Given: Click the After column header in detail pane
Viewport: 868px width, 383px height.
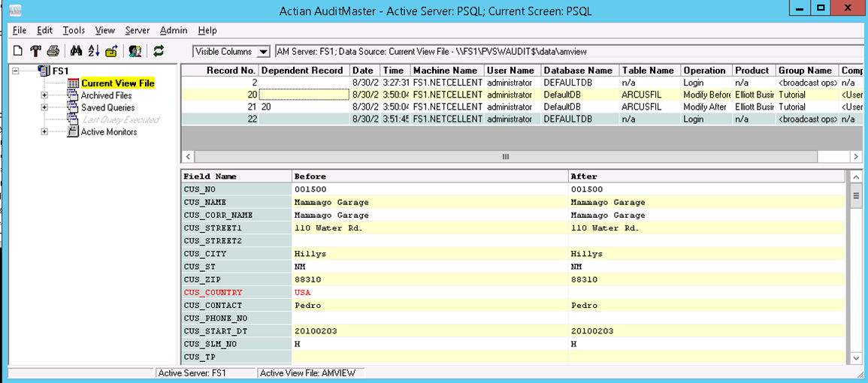Looking at the screenshot, I should click(x=707, y=176).
